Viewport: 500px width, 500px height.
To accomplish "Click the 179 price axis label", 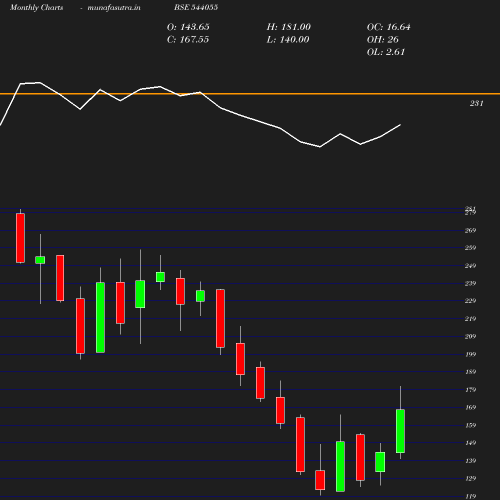I will 470,390.
